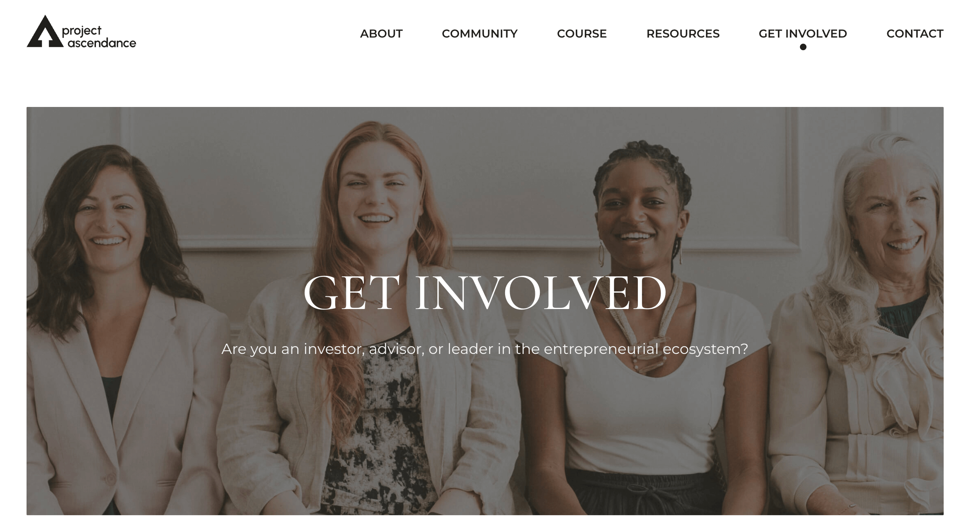This screenshot has height=516, width=980.
Task: Click the active-page dot under GET INVOLVED
Action: (803, 47)
